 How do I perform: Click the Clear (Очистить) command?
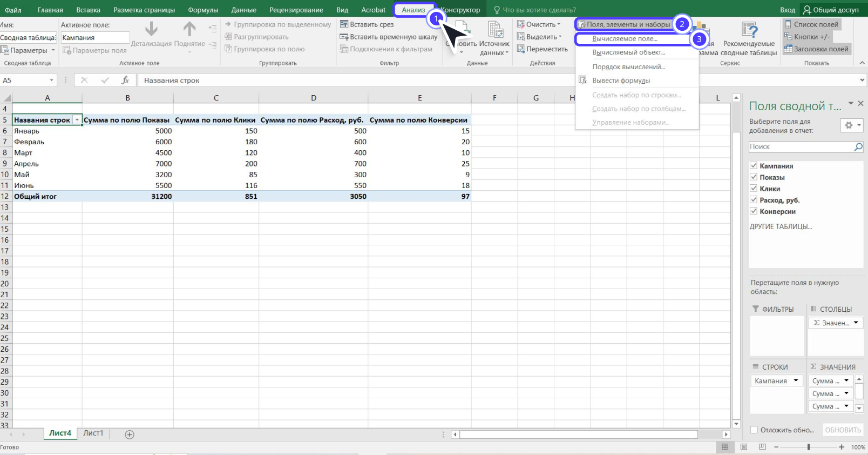pos(539,24)
